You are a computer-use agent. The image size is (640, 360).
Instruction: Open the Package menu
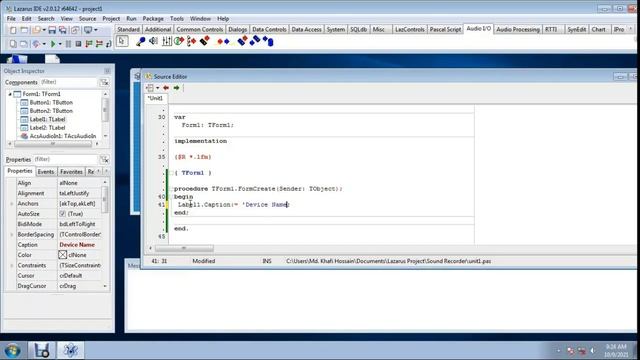[x=153, y=19]
